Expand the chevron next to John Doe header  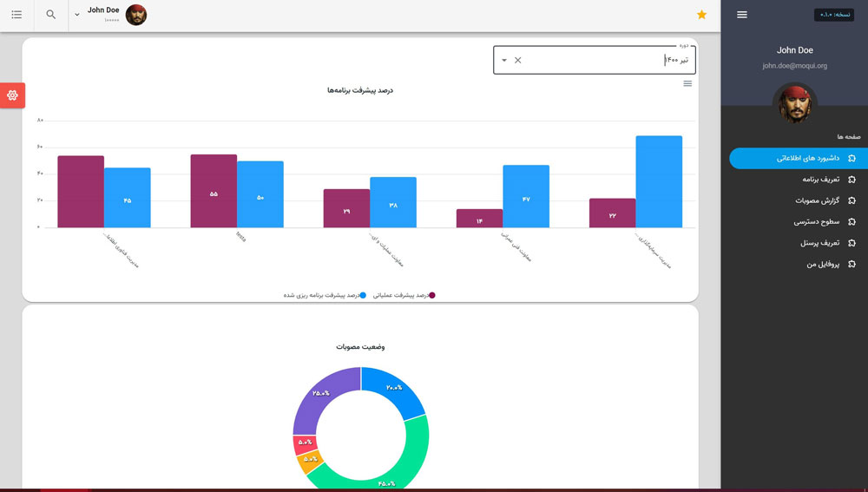[77, 15]
